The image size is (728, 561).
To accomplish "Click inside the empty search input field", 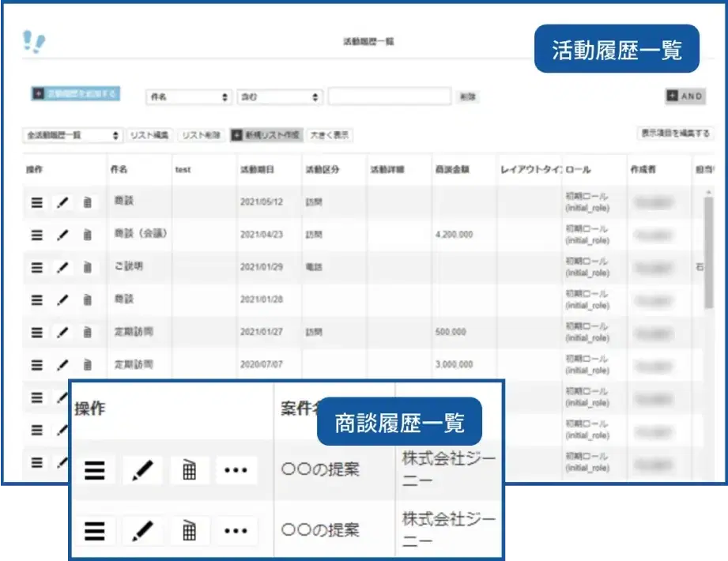I will pyautogui.click(x=390, y=96).
